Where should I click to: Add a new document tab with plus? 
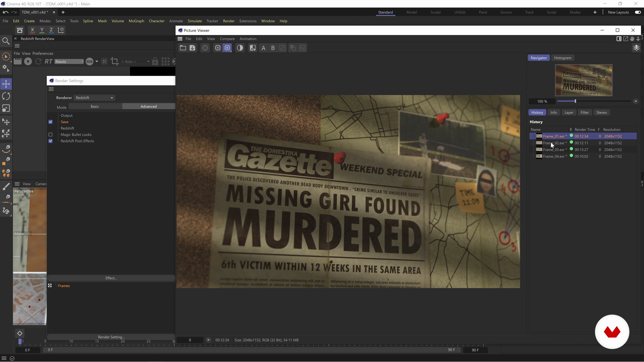[63, 12]
